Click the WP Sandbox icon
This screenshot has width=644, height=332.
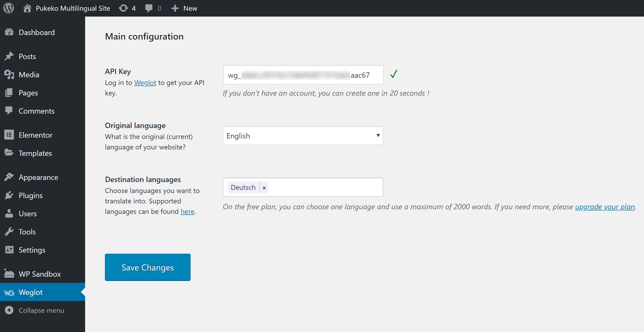coord(9,274)
